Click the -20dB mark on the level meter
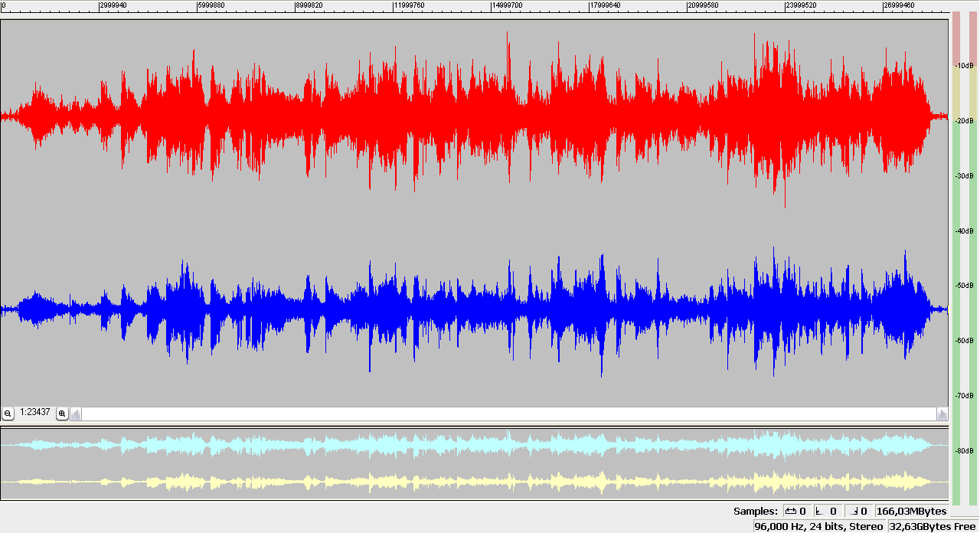This screenshot has height=533, width=980. coord(964,121)
